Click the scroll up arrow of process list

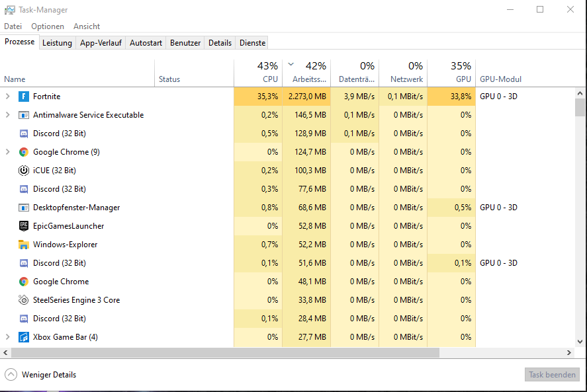[580, 93]
